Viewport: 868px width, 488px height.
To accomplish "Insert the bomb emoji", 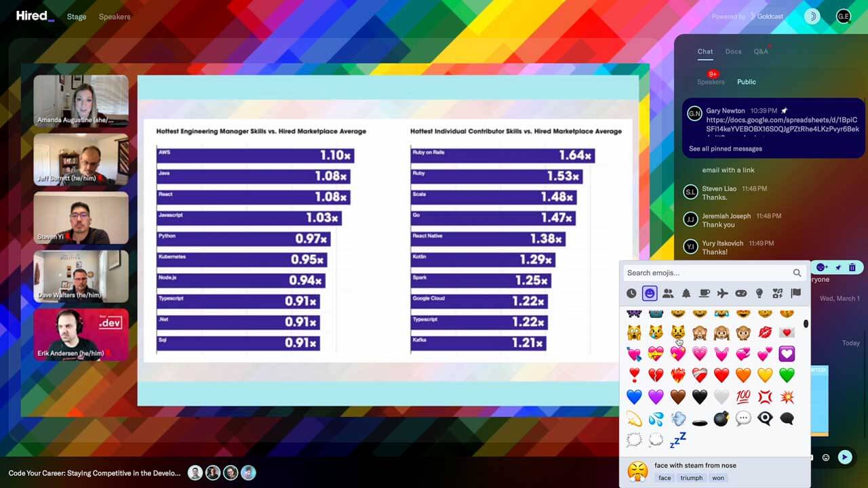I will pos(721,419).
